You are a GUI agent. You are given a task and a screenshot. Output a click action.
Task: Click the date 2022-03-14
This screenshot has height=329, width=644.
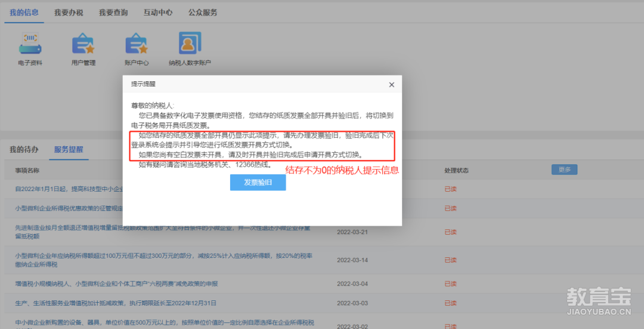(x=352, y=260)
